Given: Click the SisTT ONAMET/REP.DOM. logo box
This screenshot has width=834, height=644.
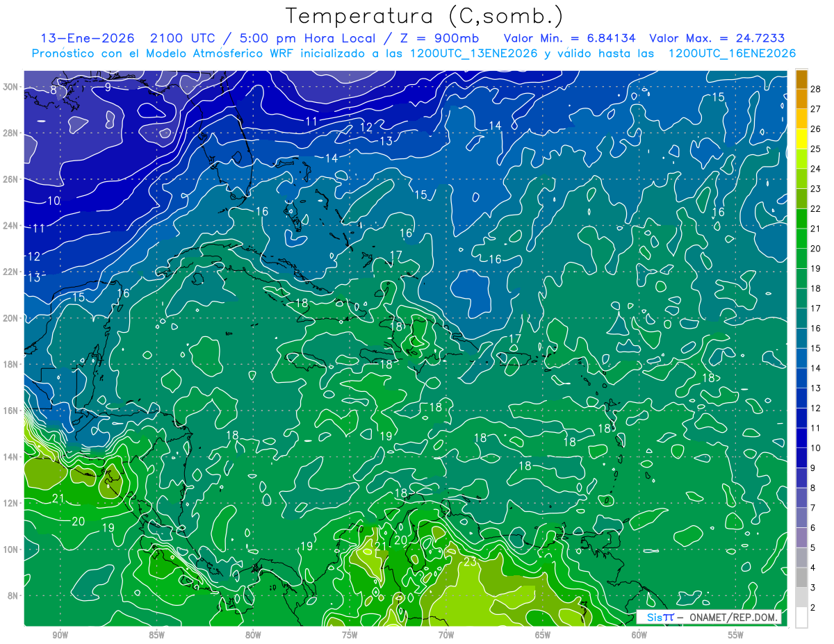Looking at the screenshot, I should coord(710,617).
